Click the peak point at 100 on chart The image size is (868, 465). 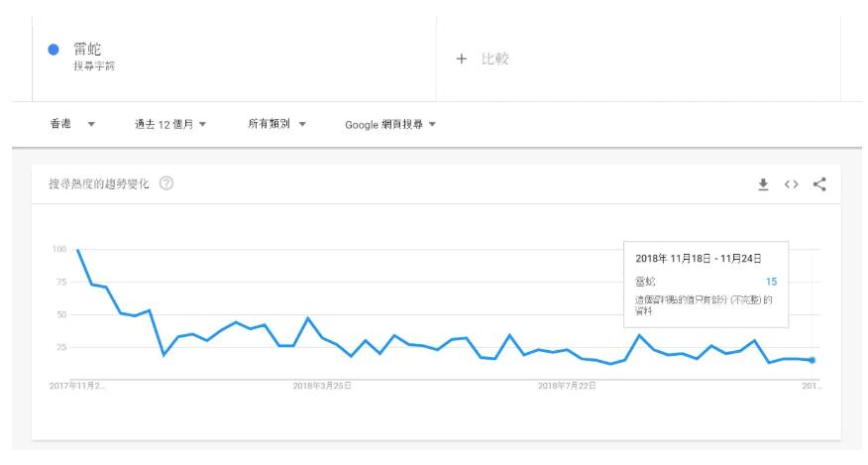coord(77,250)
